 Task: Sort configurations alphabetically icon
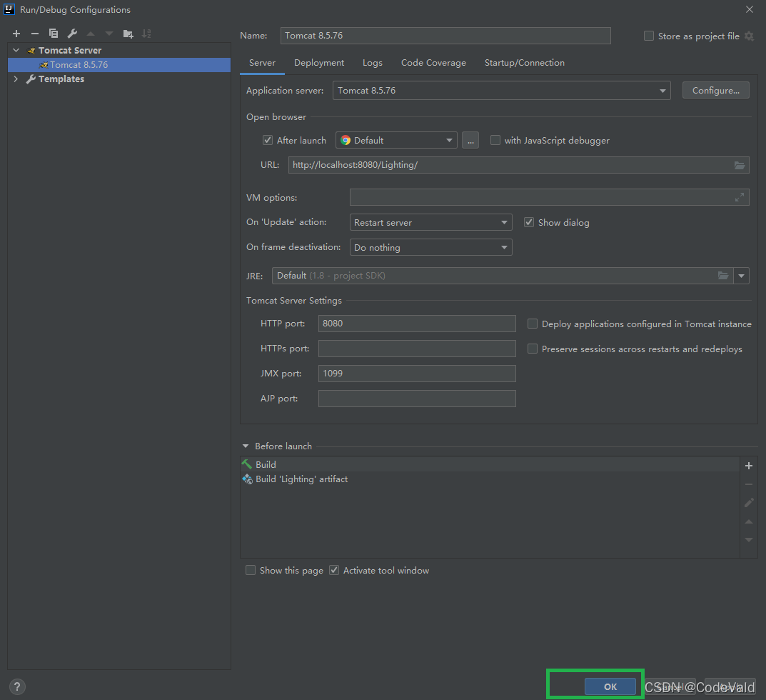[x=146, y=34]
